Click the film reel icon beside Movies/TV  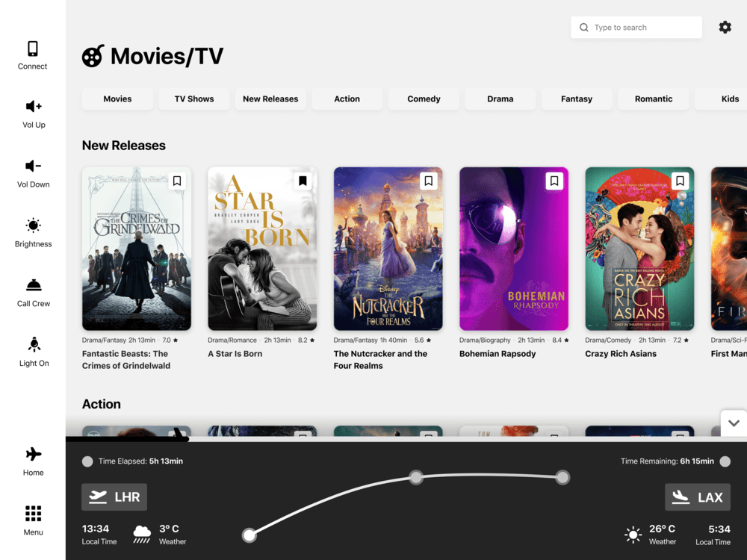tap(93, 56)
